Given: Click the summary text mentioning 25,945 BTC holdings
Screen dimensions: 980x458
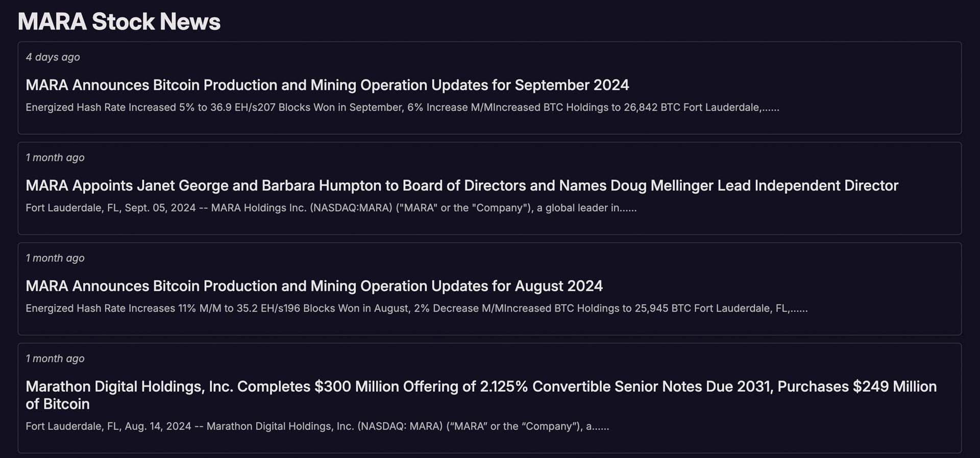Looking at the screenshot, I should click(x=417, y=308).
